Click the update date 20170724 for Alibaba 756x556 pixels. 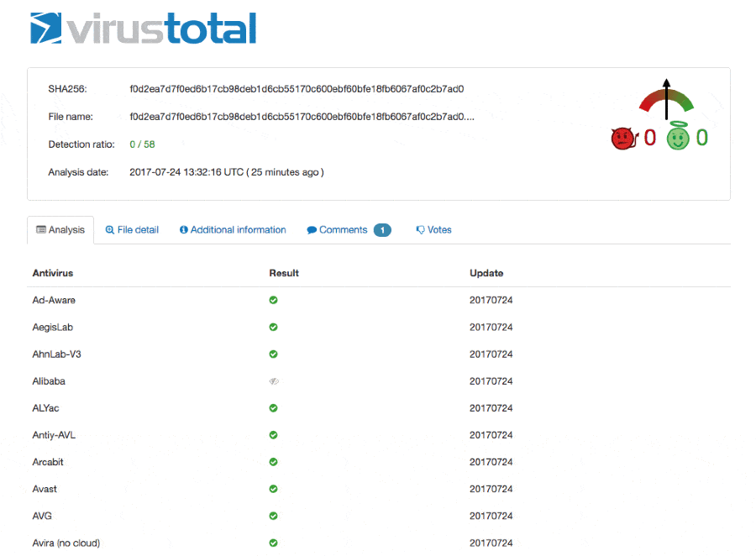(x=491, y=381)
